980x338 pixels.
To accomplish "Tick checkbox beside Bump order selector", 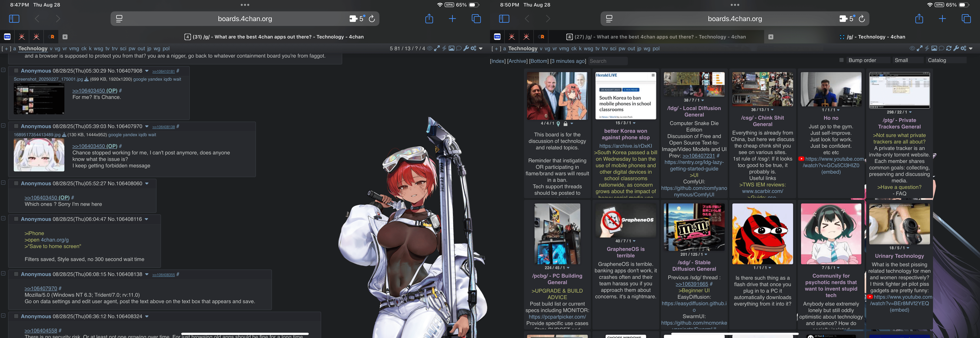I will click(841, 60).
